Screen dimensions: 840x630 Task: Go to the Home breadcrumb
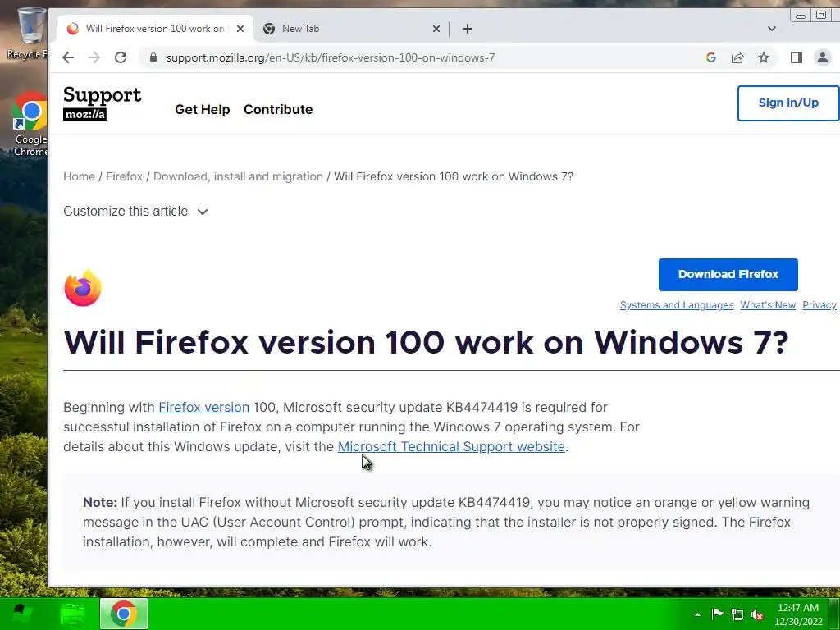point(79,176)
